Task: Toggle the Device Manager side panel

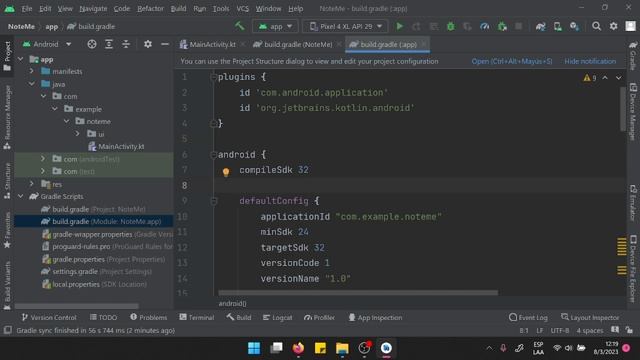Action: 633,112
